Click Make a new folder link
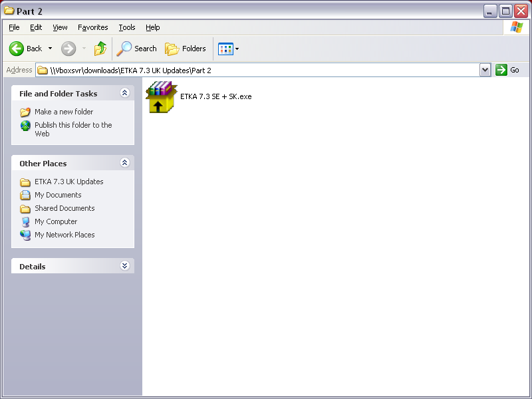The image size is (532, 399). pyautogui.click(x=64, y=112)
